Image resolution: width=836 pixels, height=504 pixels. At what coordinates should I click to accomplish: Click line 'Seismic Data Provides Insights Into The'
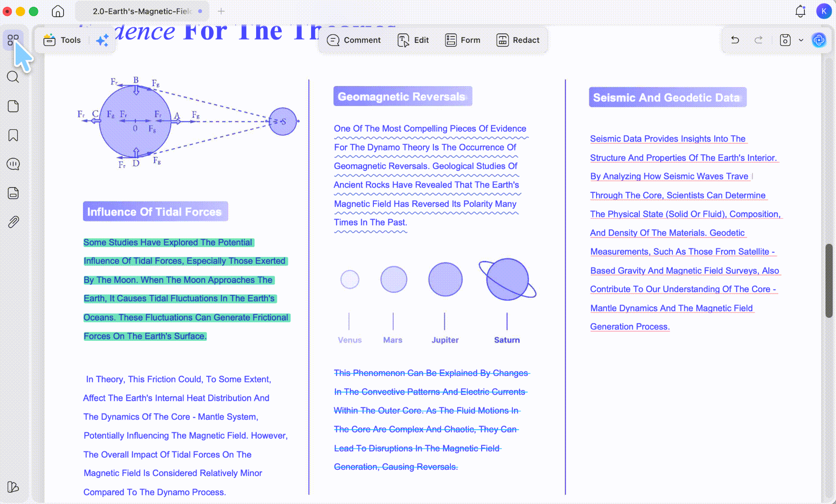pyautogui.click(x=668, y=139)
